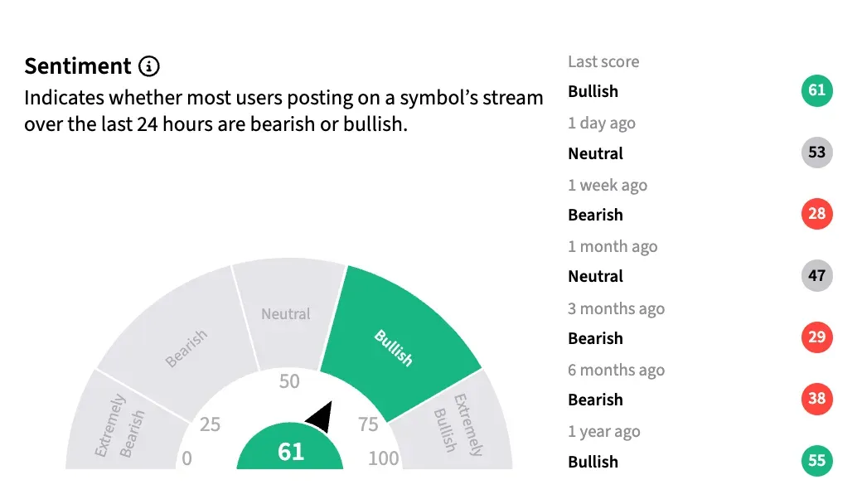Click the red 38 score badge
862x504 pixels.
click(x=816, y=399)
